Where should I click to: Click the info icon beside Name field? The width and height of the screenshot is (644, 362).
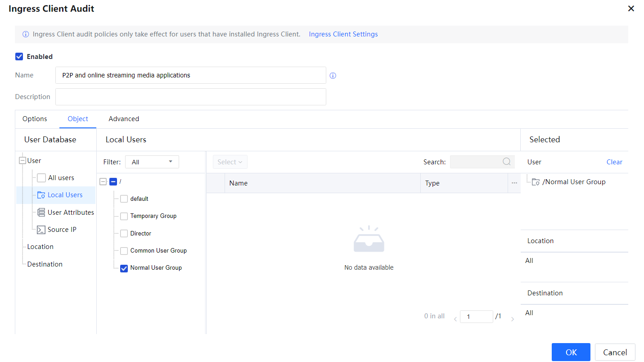(x=333, y=76)
